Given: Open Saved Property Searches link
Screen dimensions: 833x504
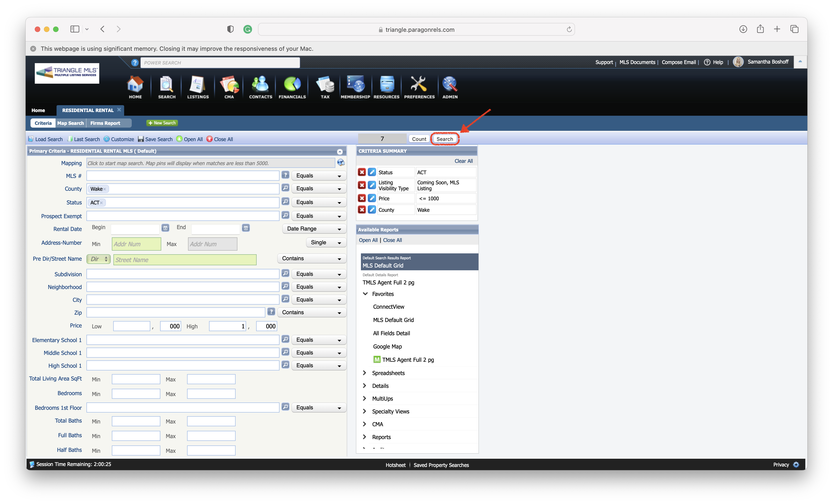Looking at the screenshot, I should click(x=441, y=465).
